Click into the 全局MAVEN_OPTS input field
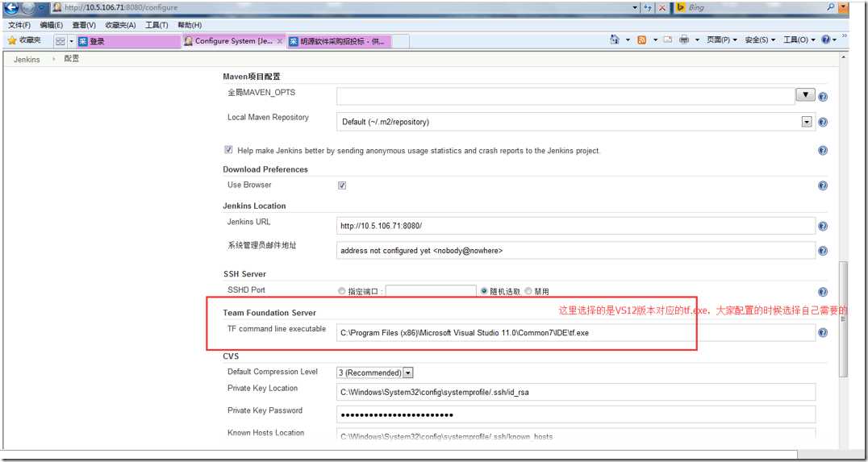 [565, 96]
